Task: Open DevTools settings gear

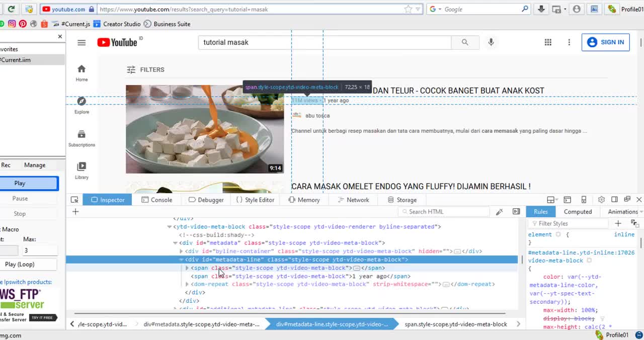Action: (x=601, y=200)
